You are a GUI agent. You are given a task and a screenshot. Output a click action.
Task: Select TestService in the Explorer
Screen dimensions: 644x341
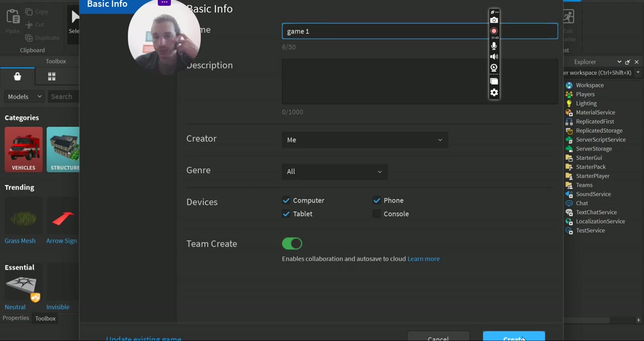pos(590,230)
